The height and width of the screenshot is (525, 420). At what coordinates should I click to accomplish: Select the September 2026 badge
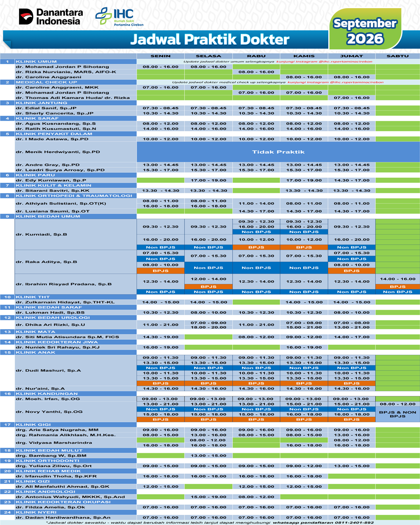click(365, 30)
